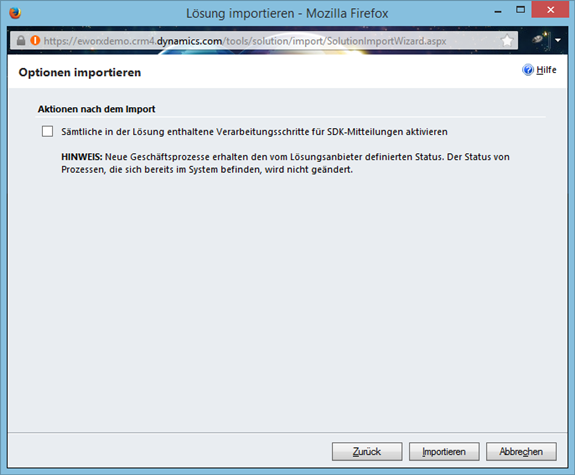
Task: Click the blue question mark help icon
Action: (528, 70)
